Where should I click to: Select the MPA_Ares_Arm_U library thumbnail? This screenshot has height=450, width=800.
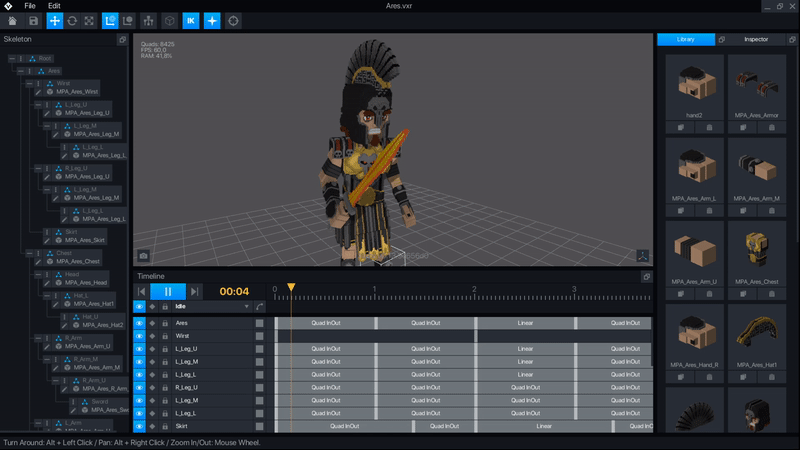(x=694, y=252)
